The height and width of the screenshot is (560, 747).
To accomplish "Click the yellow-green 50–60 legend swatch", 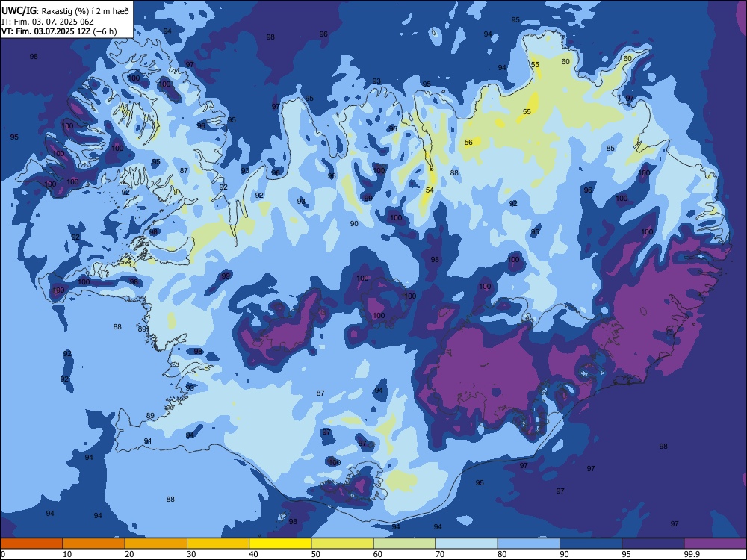I will coord(342,544).
